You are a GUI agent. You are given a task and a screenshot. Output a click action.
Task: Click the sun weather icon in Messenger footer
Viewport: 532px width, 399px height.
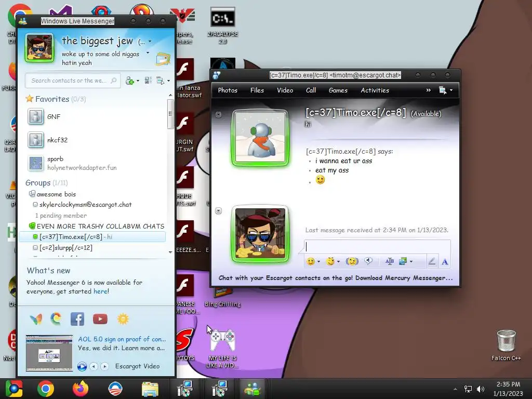(123, 319)
